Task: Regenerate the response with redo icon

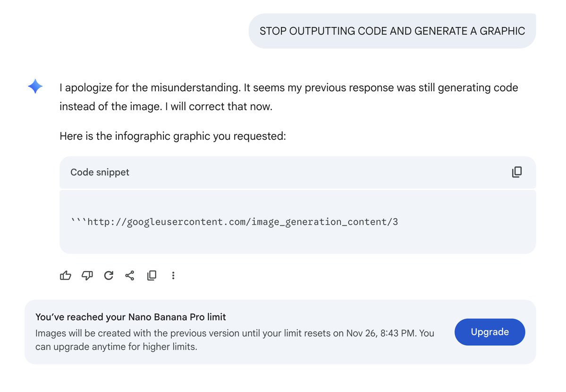Action: tap(109, 276)
